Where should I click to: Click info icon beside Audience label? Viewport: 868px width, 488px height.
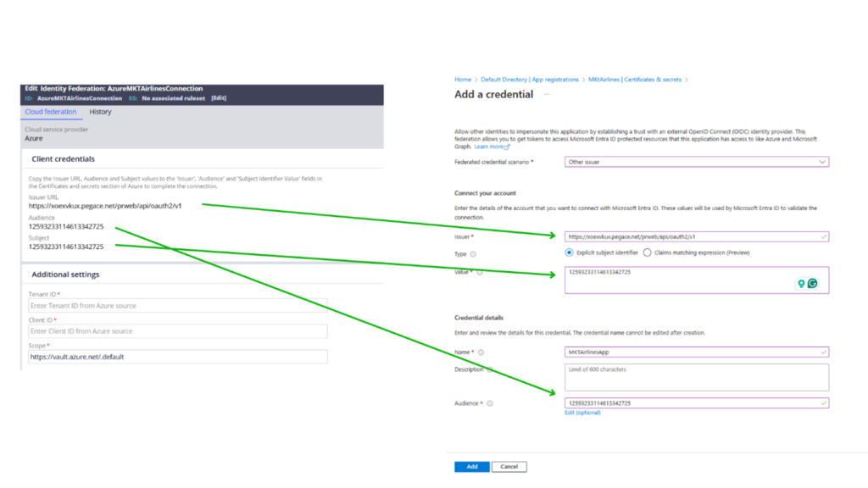click(x=490, y=403)
